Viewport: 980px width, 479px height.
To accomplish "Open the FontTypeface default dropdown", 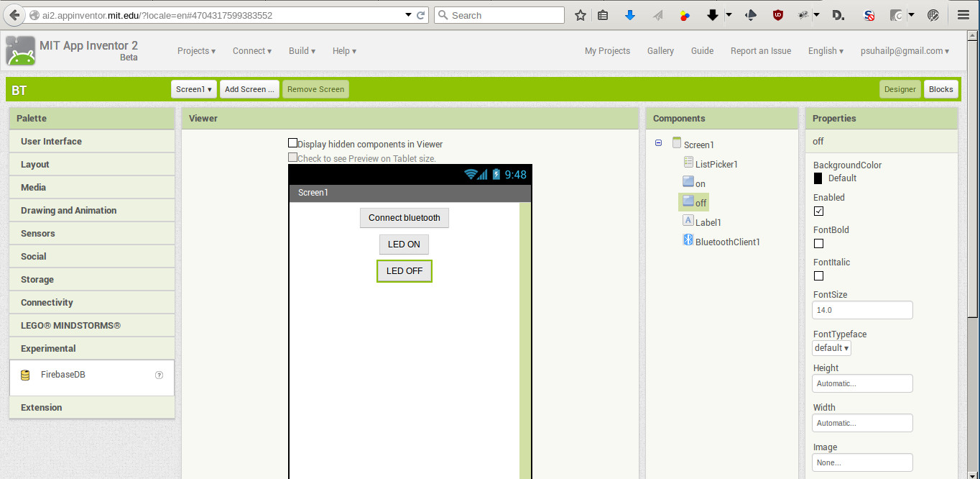I will (x=832, y=348).
